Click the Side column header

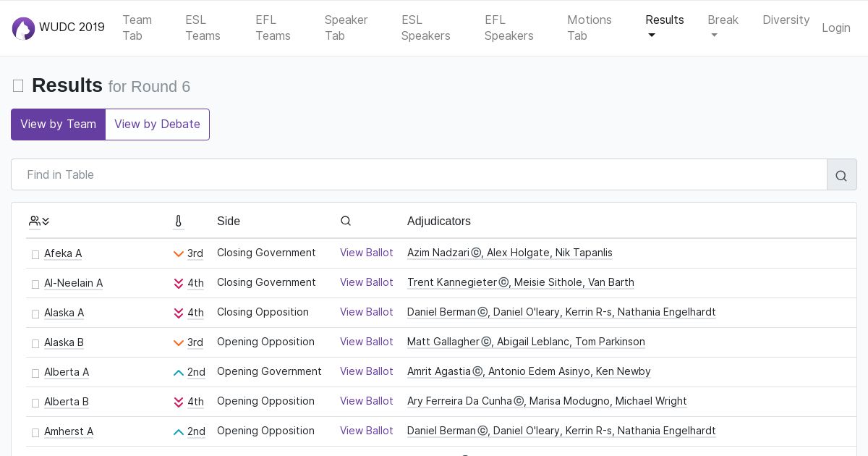(229, 221)
